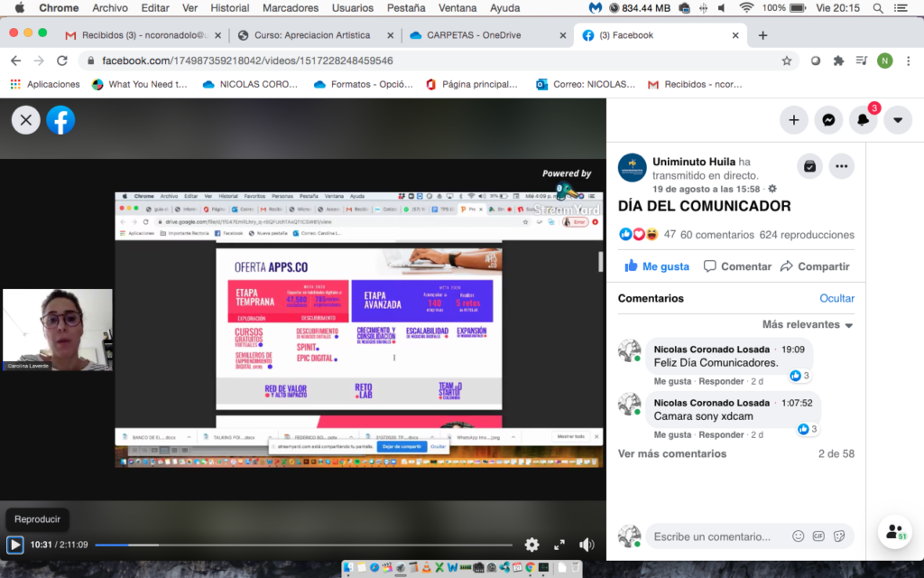The height and width of the screenshot is (578, 924).
Task: Open the Más relevantes sort dropdown
Action: click(x=808, y=324)
